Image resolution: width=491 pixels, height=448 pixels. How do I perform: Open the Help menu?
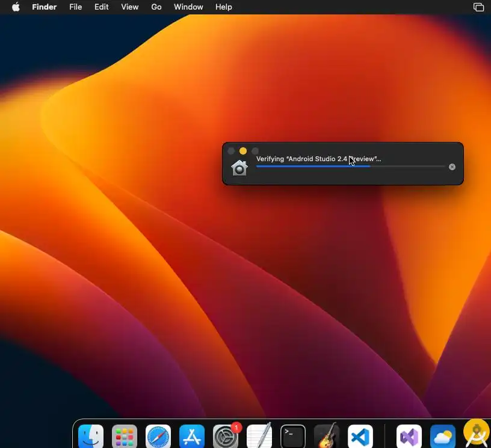tap(224, 7)
